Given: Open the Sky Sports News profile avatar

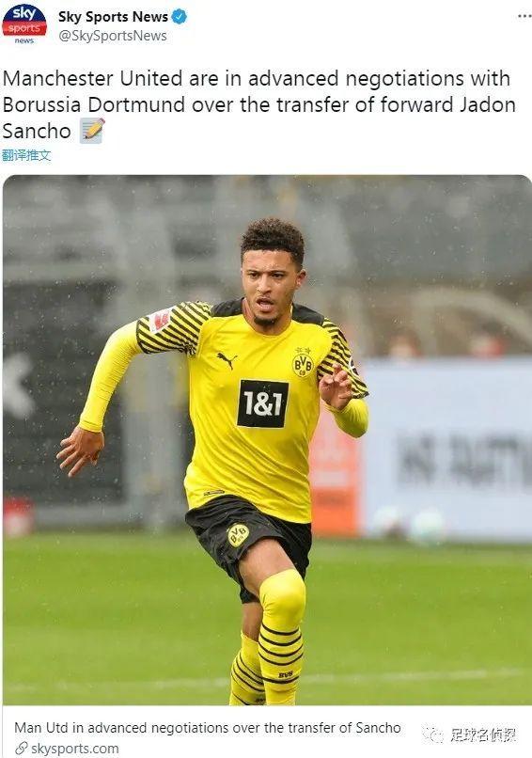Looking at the screenshot, I should coord(24,24).
